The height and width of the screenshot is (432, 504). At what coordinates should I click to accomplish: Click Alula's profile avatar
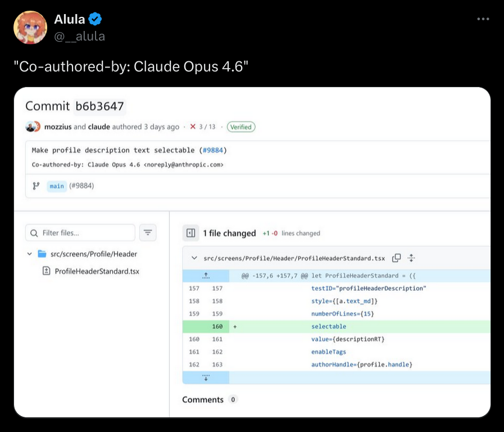30,28
